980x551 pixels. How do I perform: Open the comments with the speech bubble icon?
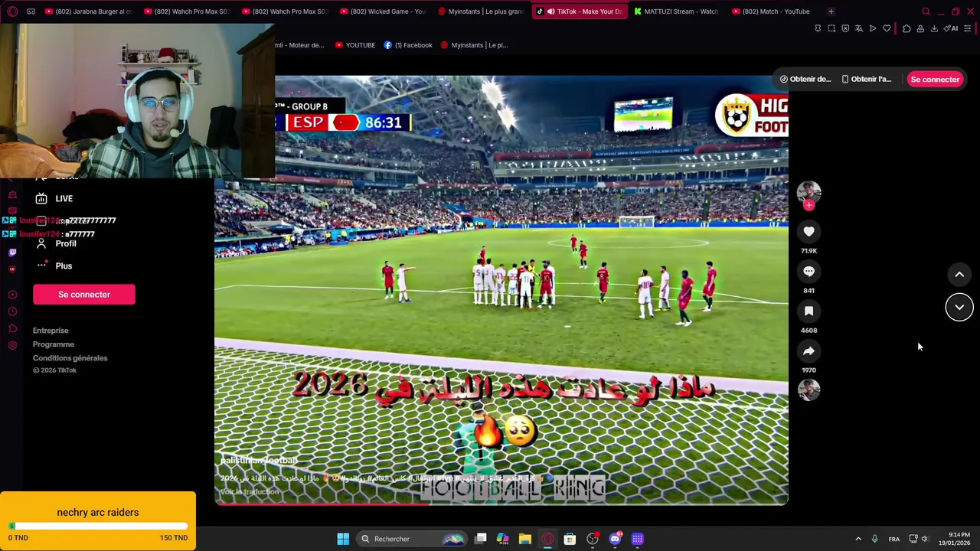(808, 271)
